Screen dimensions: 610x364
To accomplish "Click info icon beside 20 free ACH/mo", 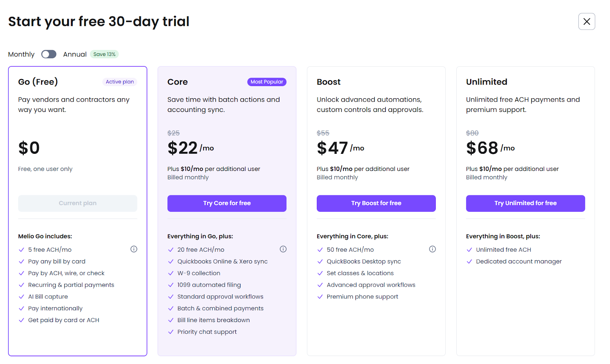I will [x=283, y=249].
